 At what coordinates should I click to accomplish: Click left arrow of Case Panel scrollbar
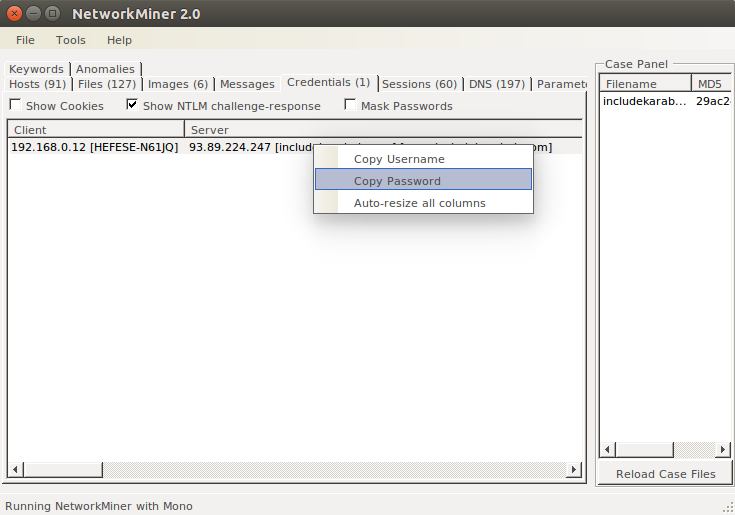[x=608, y=449]
